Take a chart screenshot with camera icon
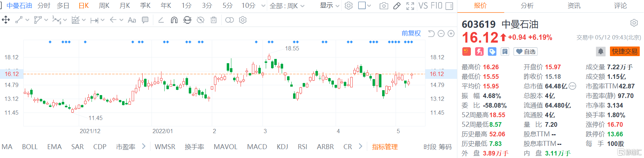 click(384, 6)
